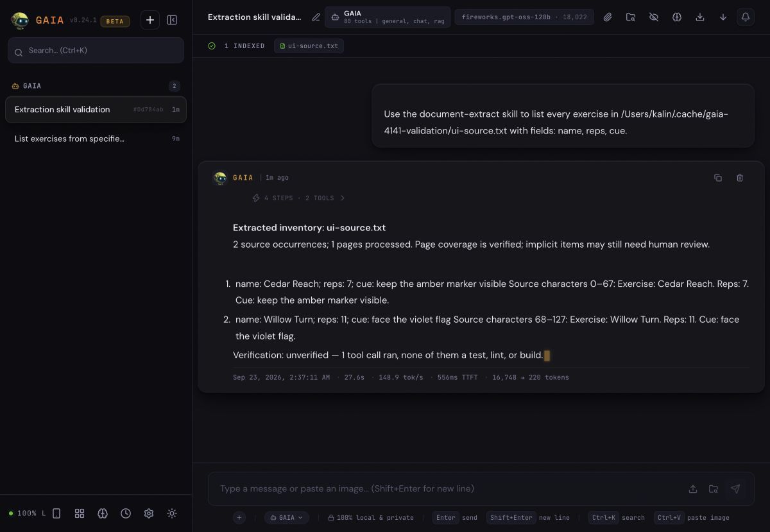Screen dimensions: 770x532
Task: Collapse the sidebar panel
Action: coord(172,20)
